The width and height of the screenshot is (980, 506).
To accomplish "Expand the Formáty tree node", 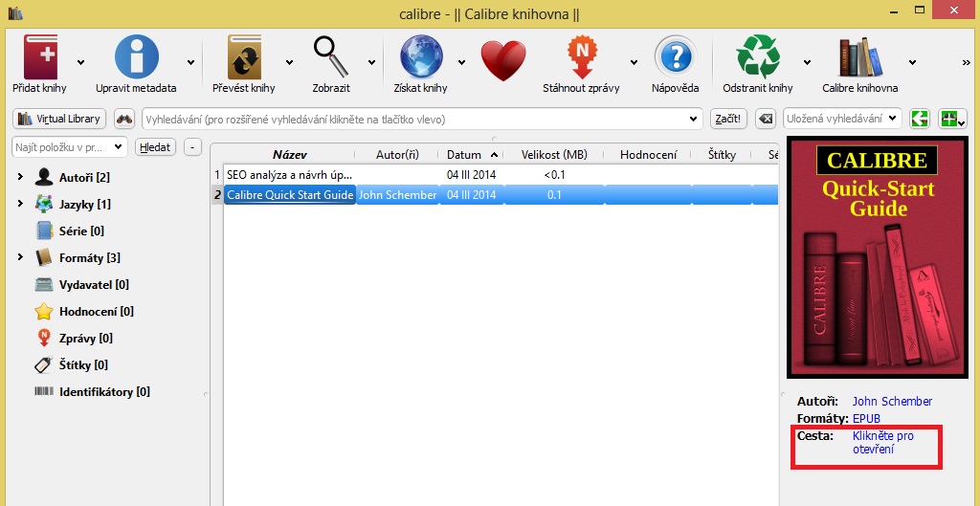I will point(21,256).
